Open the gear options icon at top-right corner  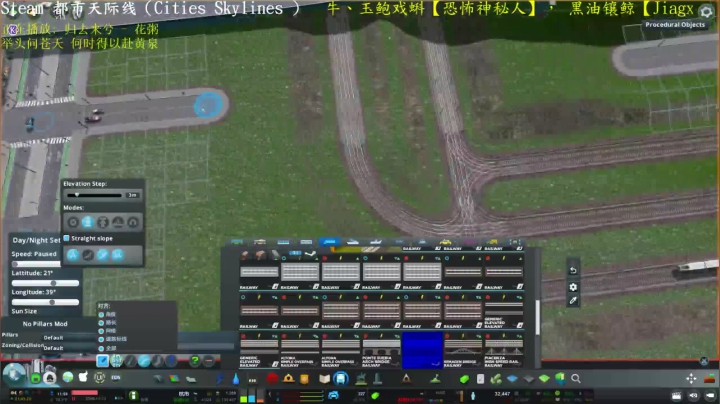point(707,11)
